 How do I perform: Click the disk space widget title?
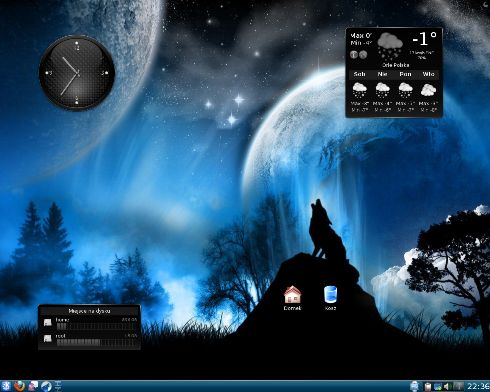tap(89, 311)
